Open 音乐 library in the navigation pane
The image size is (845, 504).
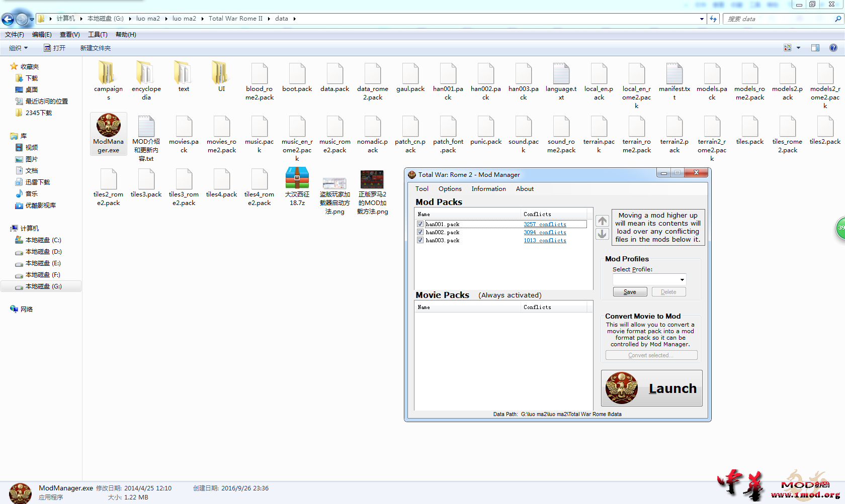[x=32, y=194]
